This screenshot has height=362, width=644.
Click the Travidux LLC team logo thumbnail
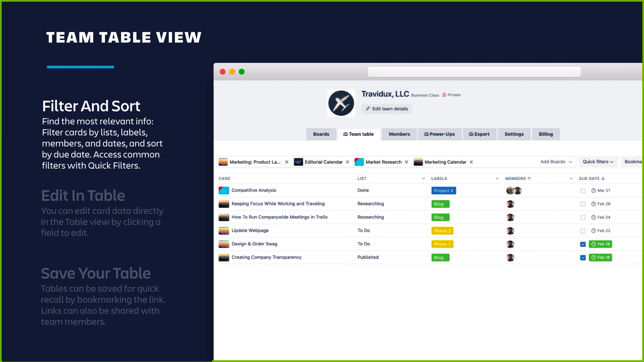coord(341,103)
